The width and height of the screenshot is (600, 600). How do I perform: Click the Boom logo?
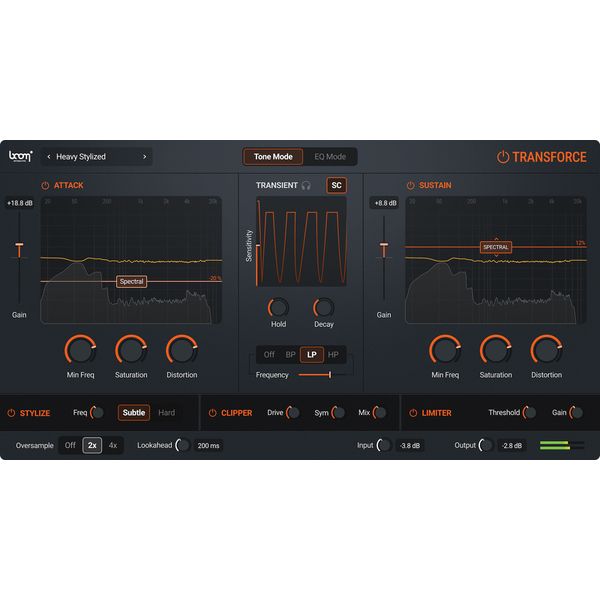21,156
